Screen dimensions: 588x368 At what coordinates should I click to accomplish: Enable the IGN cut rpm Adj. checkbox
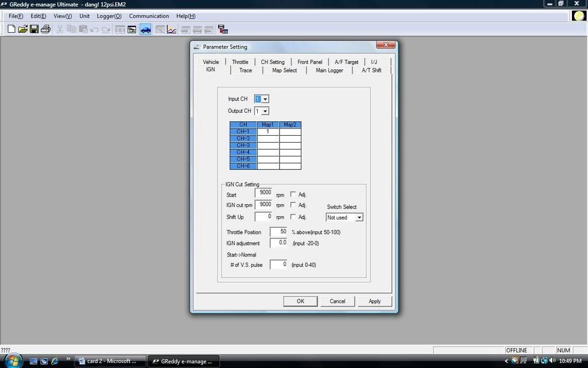click(293, 205)
